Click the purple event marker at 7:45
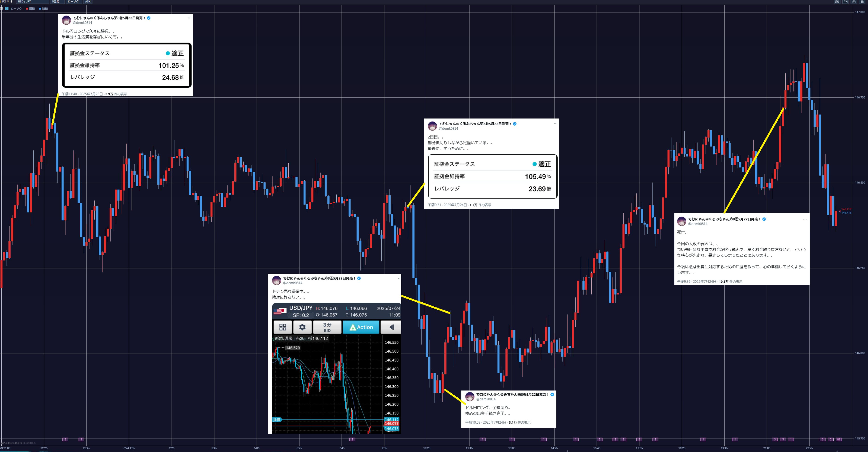 (x=352, y=439)
